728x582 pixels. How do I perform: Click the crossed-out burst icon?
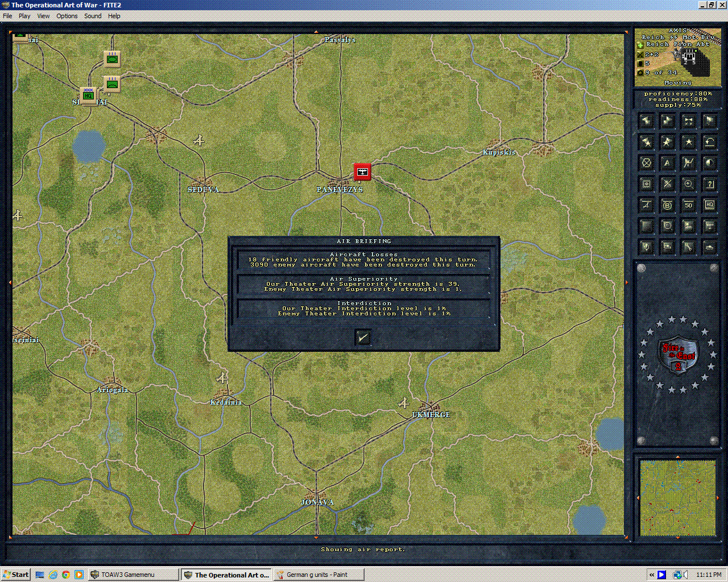pos(667,184)
